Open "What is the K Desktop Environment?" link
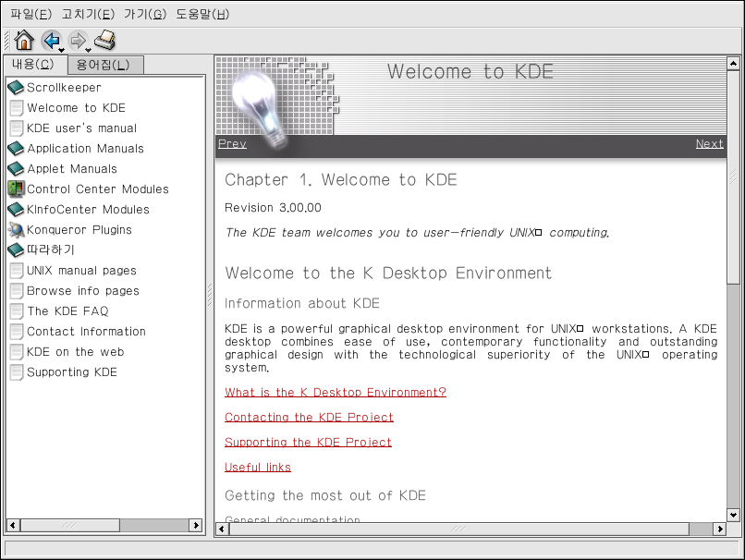 tap(335, 393)
